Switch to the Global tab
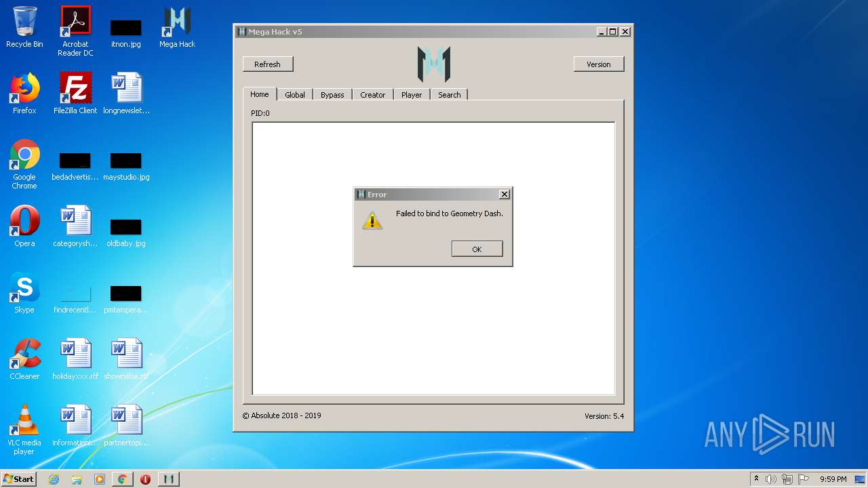The height and width of the screenshot is (488, 868). [x=295, y=95]
